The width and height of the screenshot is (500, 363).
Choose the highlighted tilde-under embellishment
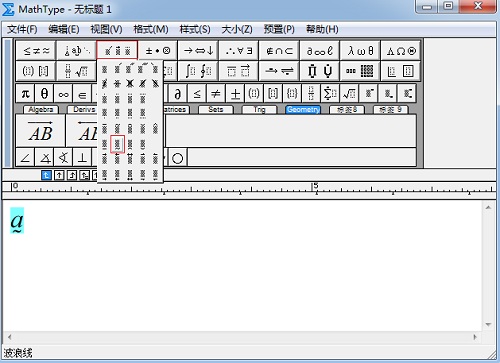point(117,144)
